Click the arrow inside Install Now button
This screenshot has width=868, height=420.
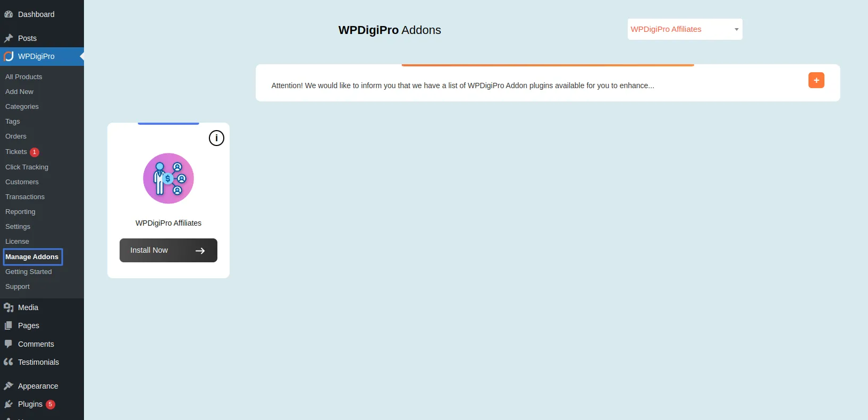(200, 251)
